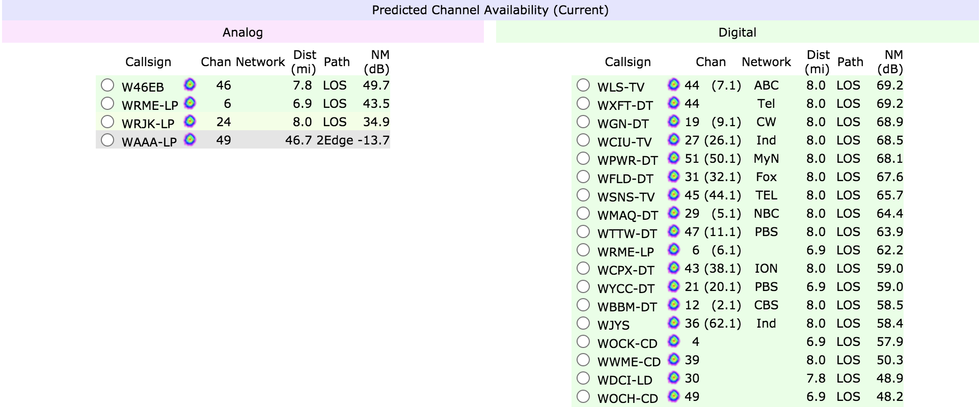The image size is (980, 407).
Task: Click the ION network cell for WCPX-DT
Action: (766, 268)
